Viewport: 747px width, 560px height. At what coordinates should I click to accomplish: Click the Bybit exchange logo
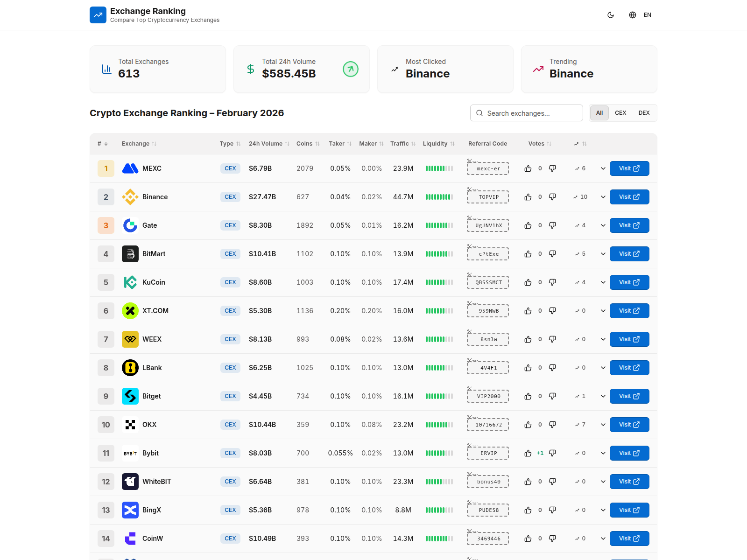tap(130, 453)
